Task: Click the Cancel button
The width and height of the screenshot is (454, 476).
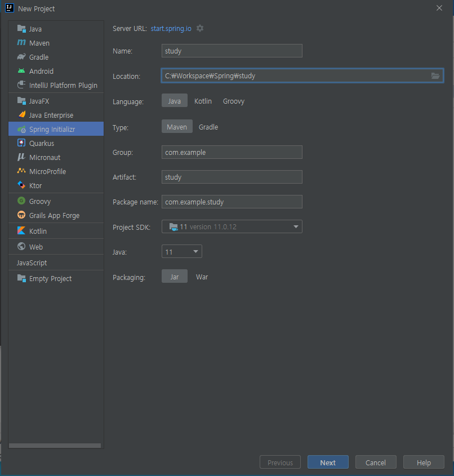Action: coord(376,462)
